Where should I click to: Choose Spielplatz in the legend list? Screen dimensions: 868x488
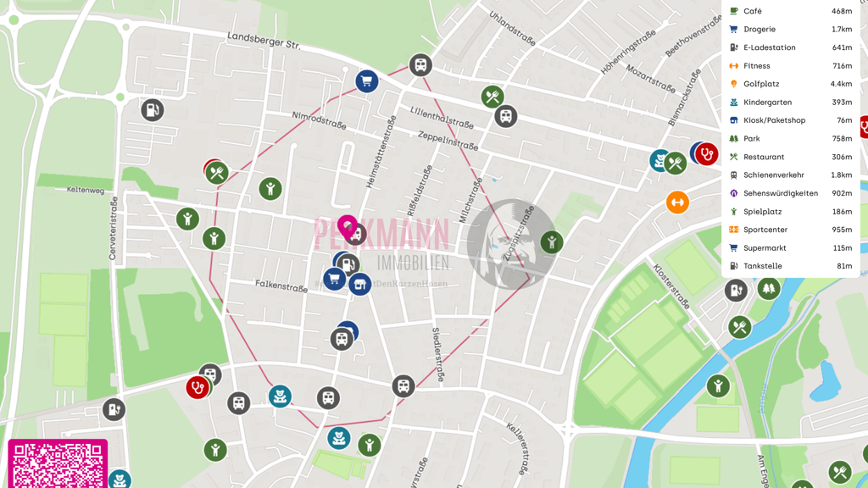point(791,211)
